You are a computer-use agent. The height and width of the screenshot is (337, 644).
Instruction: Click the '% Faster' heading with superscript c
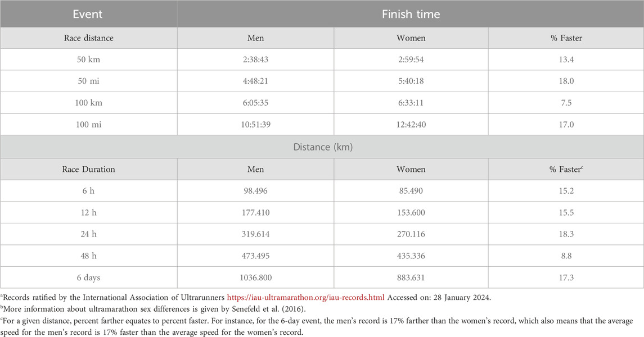[566, 169]
